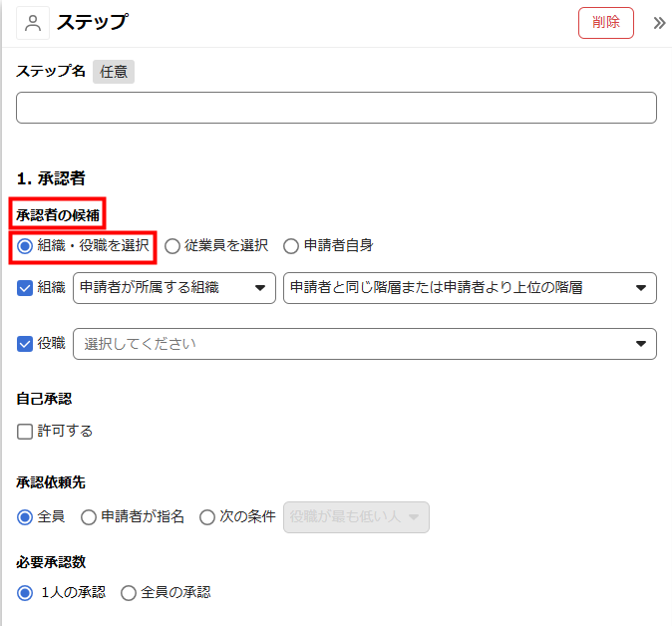Select 次の条件 radio option

pyautogui.click(x=207, y=517)
